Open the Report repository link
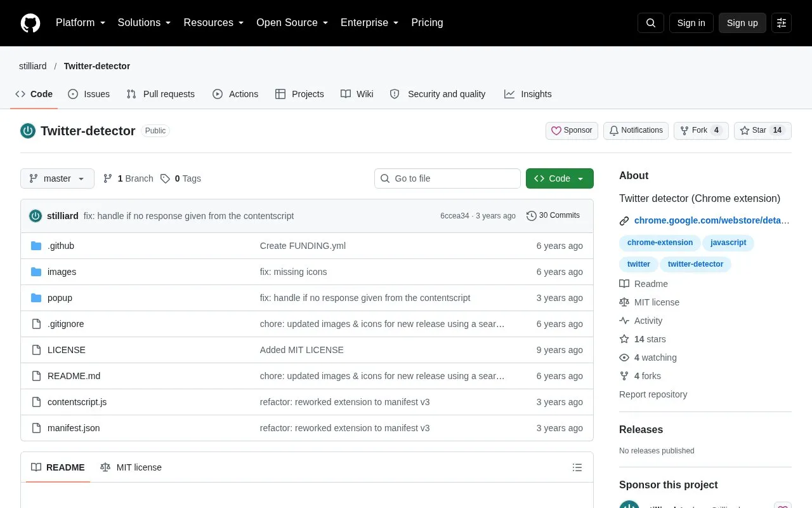Screen dimensions: 812x508 pyautogui.click(x=653, y=394)
